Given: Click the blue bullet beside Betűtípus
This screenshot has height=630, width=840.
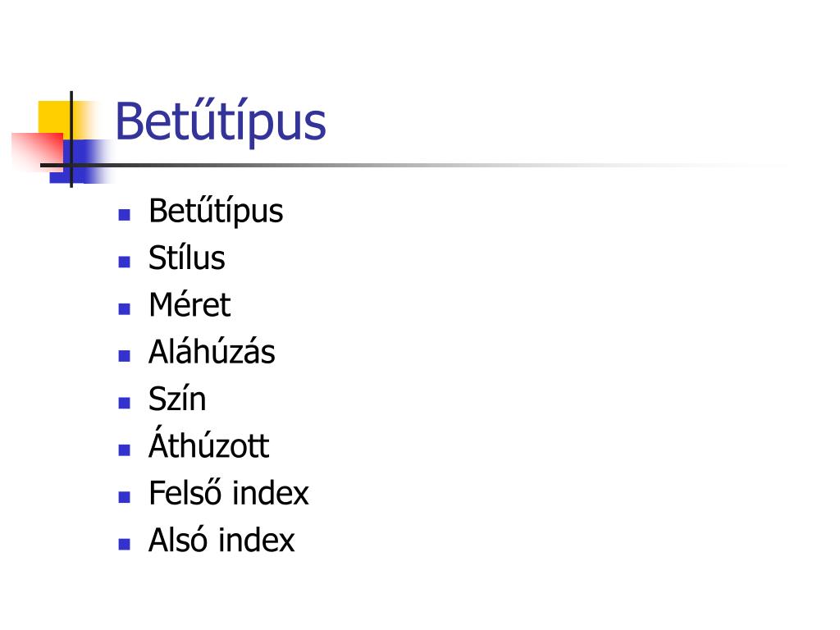Looking at the screenshot, I should [x=125, y=215].
